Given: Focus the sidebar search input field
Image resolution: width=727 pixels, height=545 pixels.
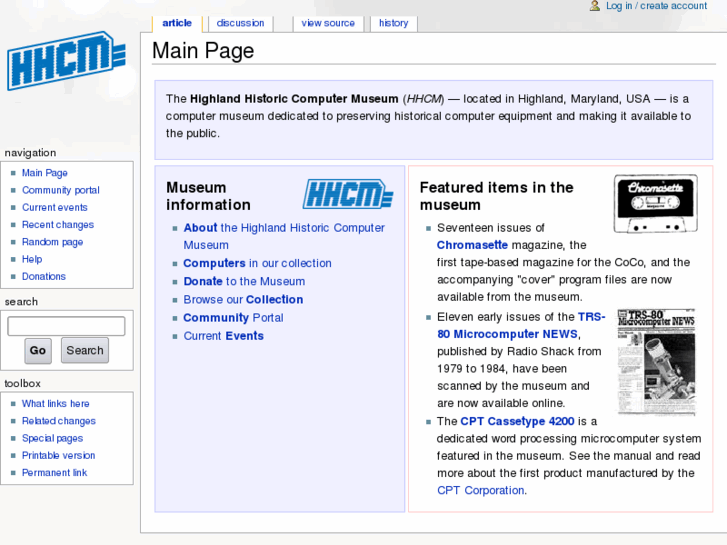Looking at the screenshot, I should 66,326.
